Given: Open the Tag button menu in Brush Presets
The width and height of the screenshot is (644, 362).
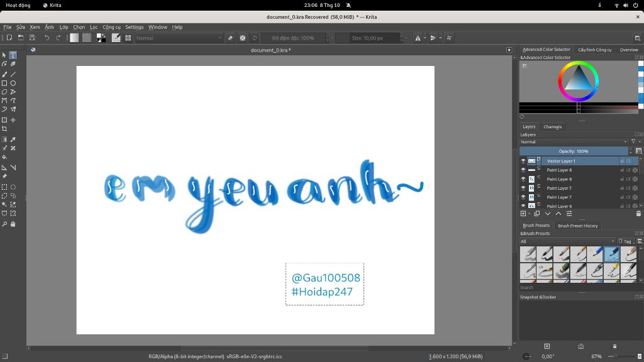Looking at the screenshot, I should point(626,241).
